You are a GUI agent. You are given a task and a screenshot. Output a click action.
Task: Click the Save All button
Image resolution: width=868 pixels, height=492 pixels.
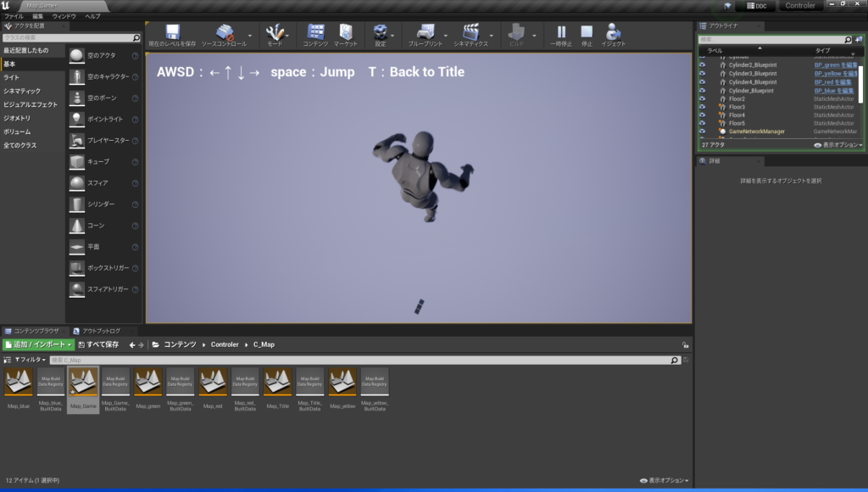coord(98,344)
